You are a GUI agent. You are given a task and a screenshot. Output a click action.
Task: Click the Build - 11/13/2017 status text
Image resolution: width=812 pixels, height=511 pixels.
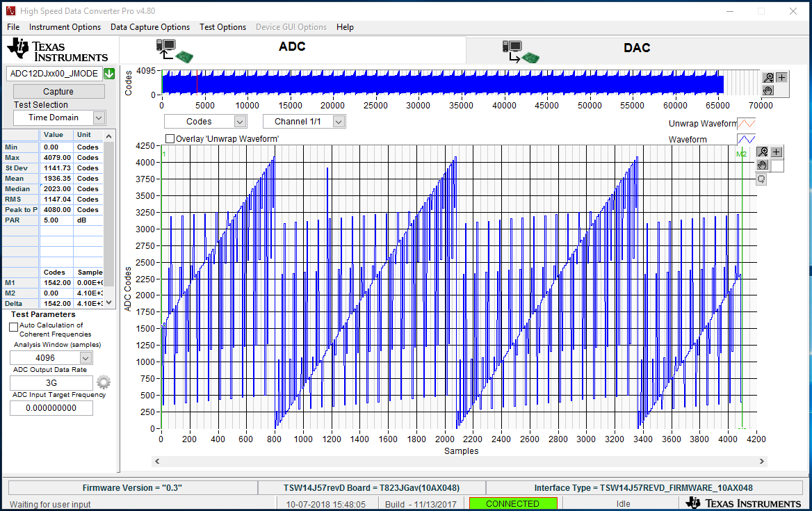pos(421,504)
